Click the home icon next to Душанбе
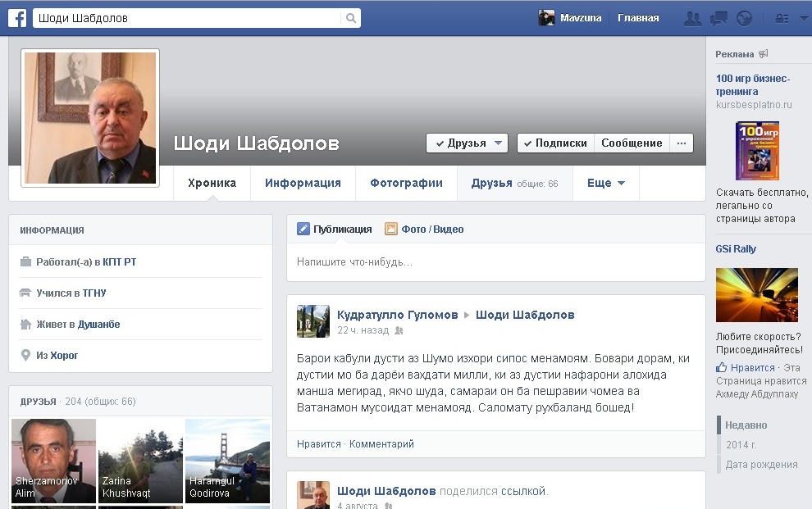 click(25, 324)
